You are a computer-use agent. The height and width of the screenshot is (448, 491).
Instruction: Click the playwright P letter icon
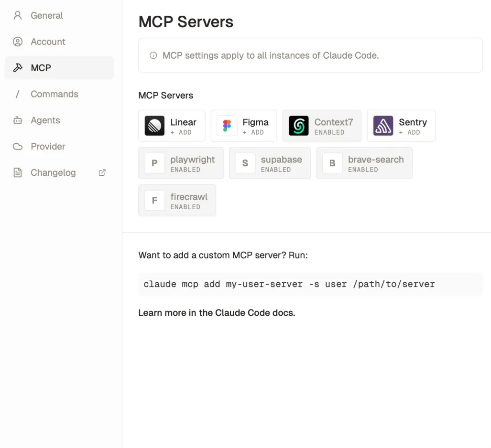coord(155,163)
